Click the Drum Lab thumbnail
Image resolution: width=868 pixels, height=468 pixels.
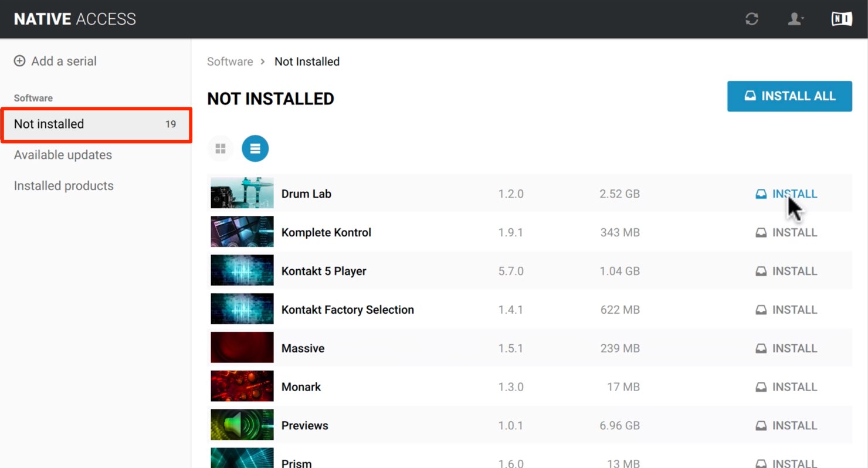point(242,193)
